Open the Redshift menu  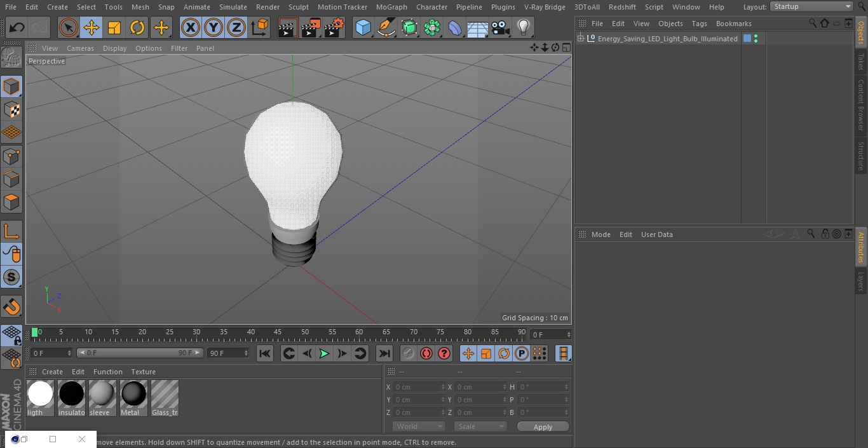(x=622, y=7)
